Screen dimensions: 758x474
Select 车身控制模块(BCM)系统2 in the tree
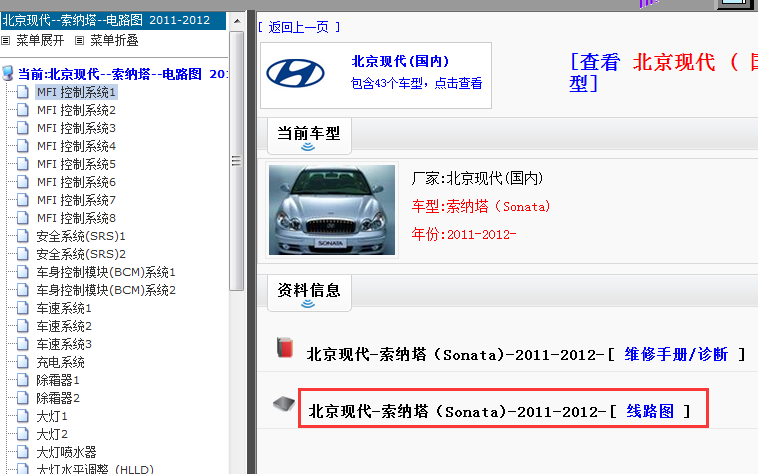pyautogui.click(x=106, y=290)
